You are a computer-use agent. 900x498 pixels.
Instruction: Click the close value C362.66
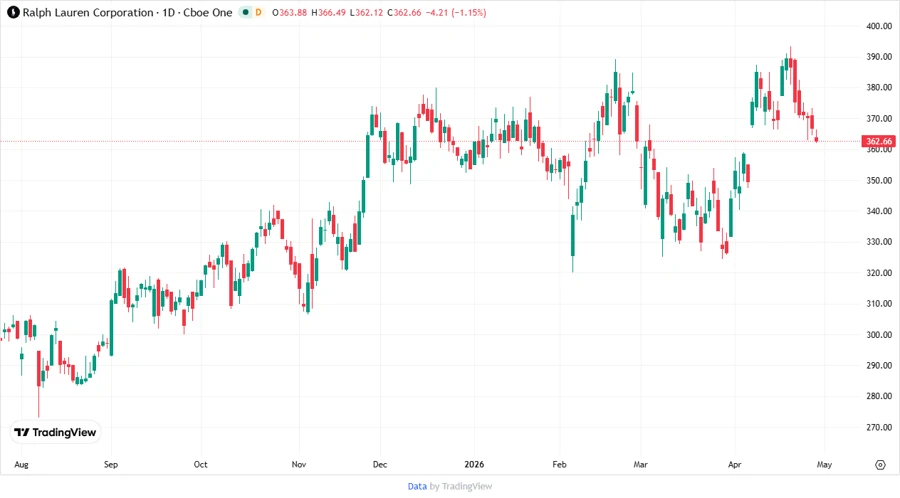click(404, 13)
